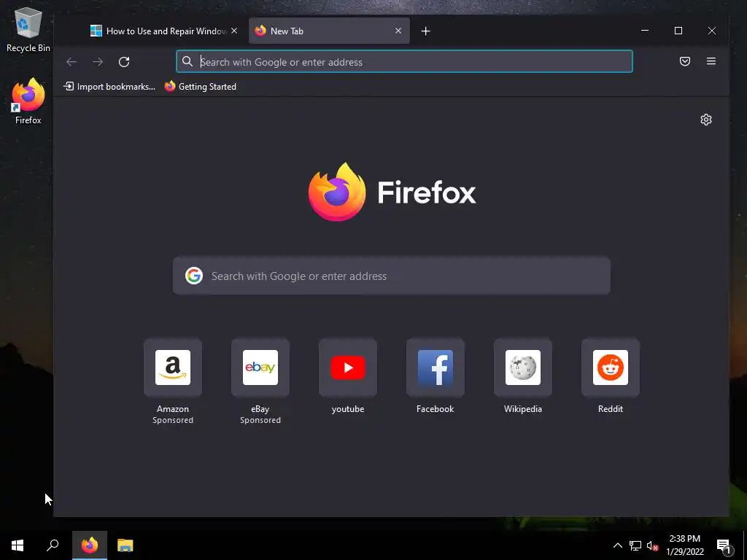Show hidden system tray icons
The height and width of the screenshot is (560, 747).
point(617,545)
